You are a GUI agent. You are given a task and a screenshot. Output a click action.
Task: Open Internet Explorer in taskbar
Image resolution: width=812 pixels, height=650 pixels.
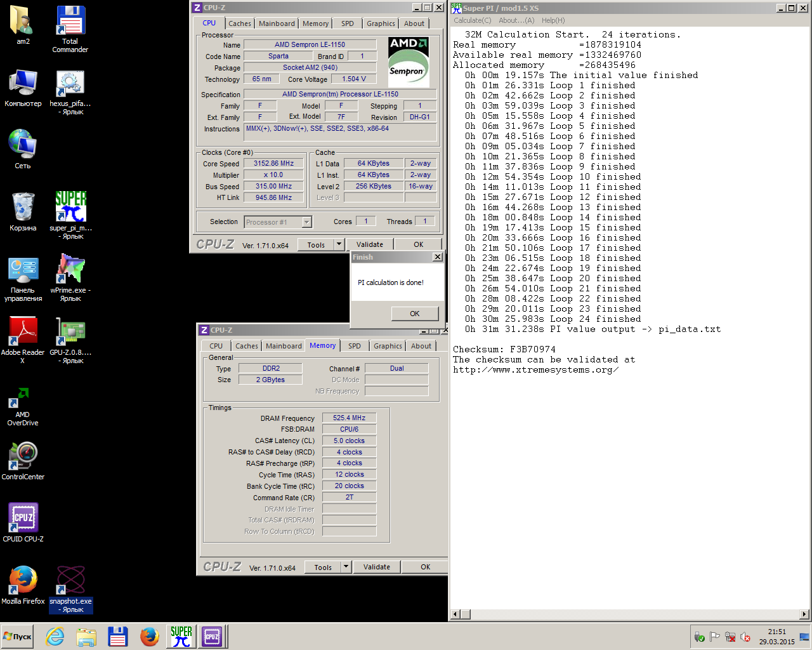[x=55, y=637]
